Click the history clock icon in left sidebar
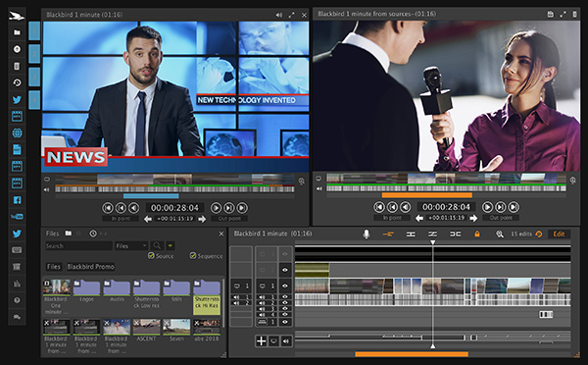 17,82
